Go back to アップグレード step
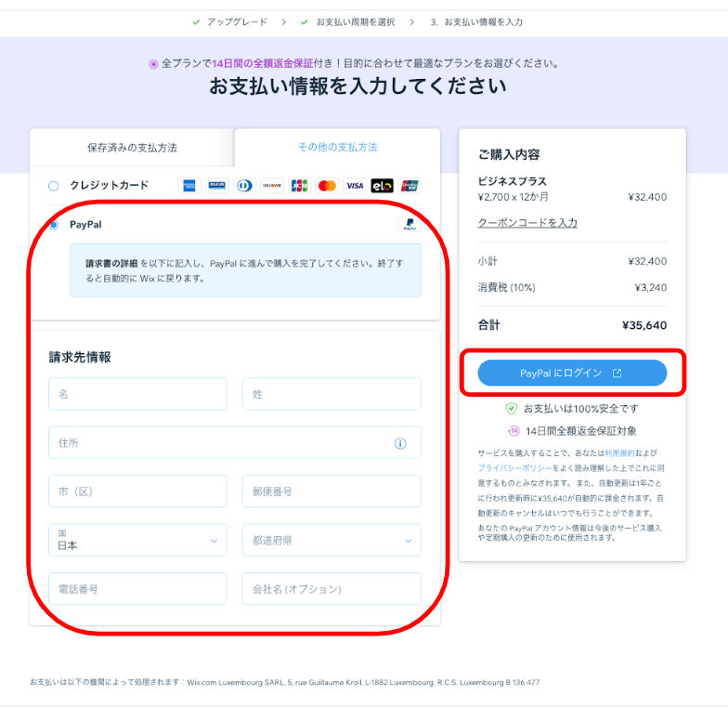 (x=237, y=22)
